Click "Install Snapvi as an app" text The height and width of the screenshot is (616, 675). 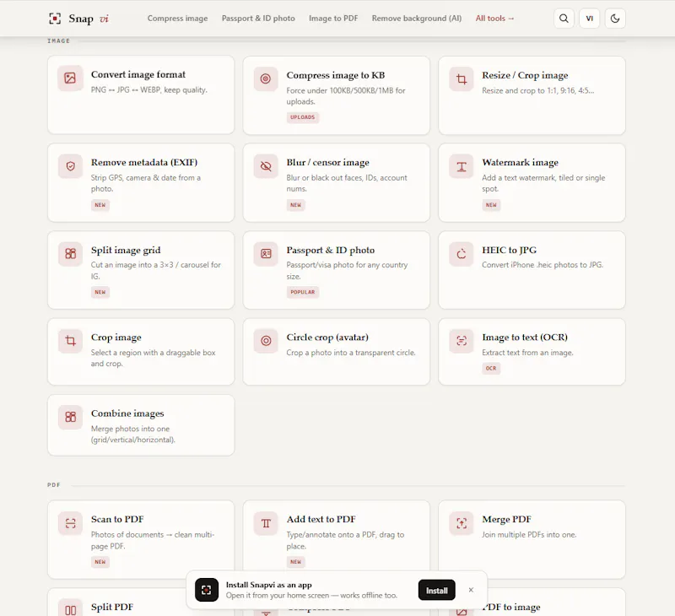point(269,585)
